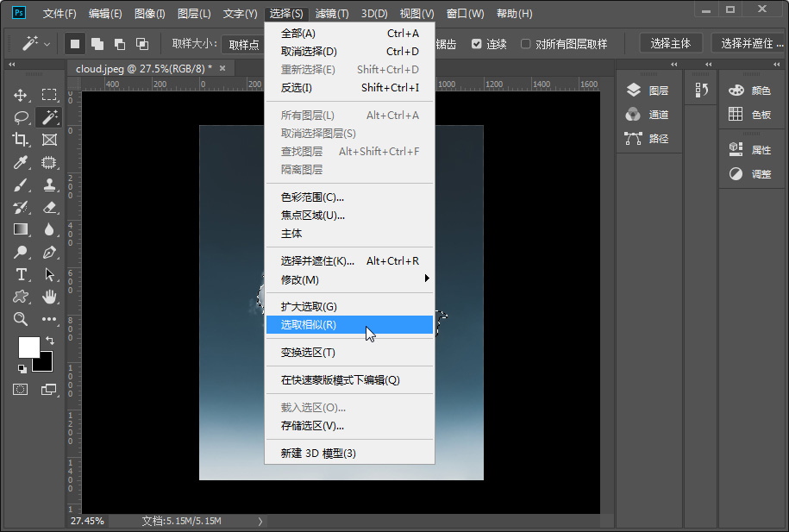Select the Frame tool
Screen dimensions: 789x532
pos(49,140)
